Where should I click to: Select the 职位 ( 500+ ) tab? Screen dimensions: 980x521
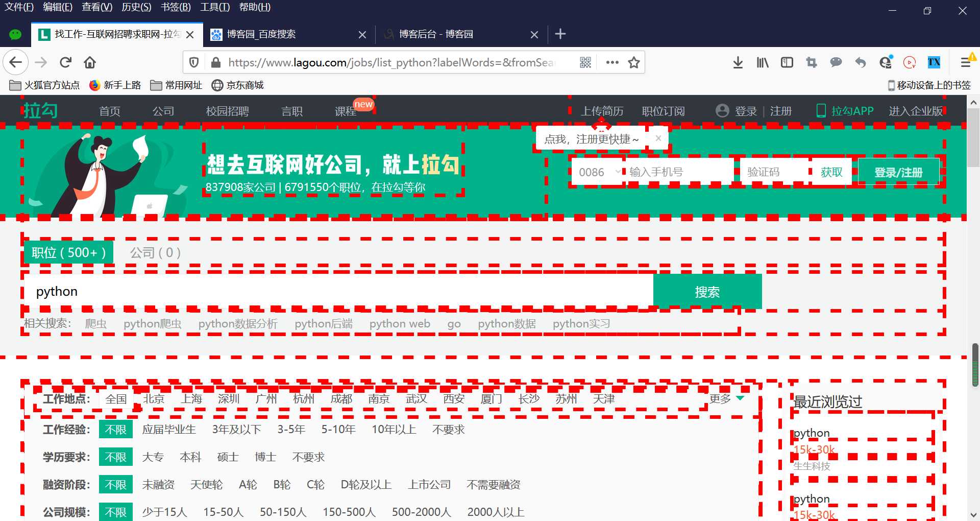pyautogui.click(x=69, y=252)
